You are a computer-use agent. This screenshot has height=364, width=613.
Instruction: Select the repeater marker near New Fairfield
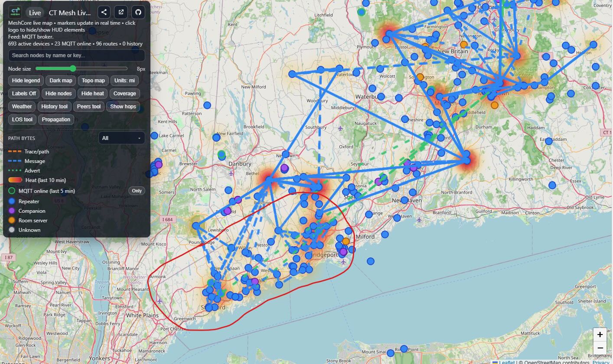(x=216, y=137)
